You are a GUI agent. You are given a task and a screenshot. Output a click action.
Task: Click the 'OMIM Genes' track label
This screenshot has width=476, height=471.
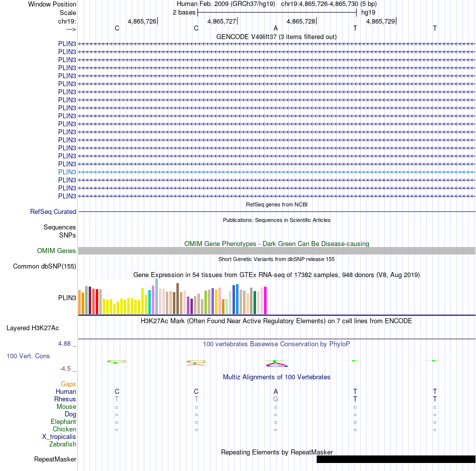[x=57, y=251]
